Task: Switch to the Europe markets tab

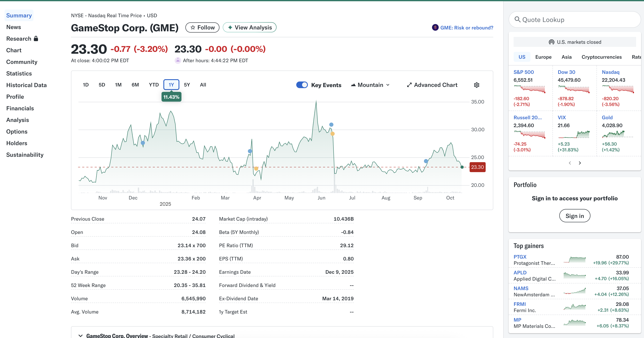Action: pos(543,57)
